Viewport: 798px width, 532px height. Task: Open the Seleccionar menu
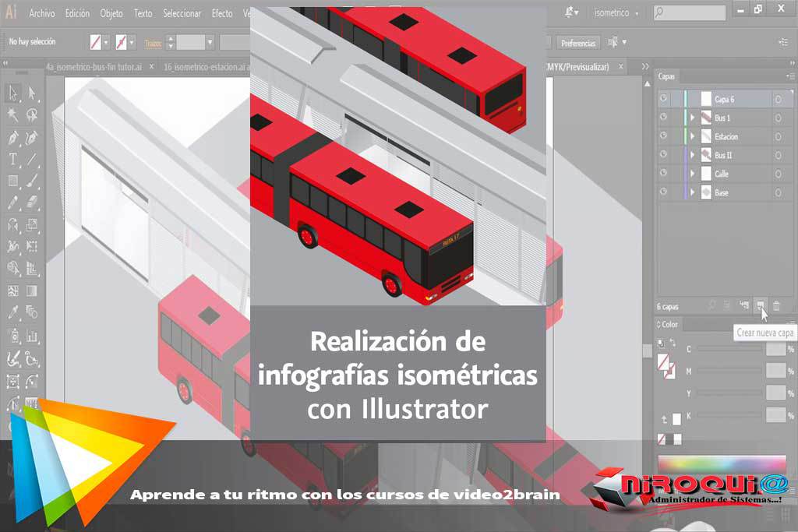(x=182, y=14)
